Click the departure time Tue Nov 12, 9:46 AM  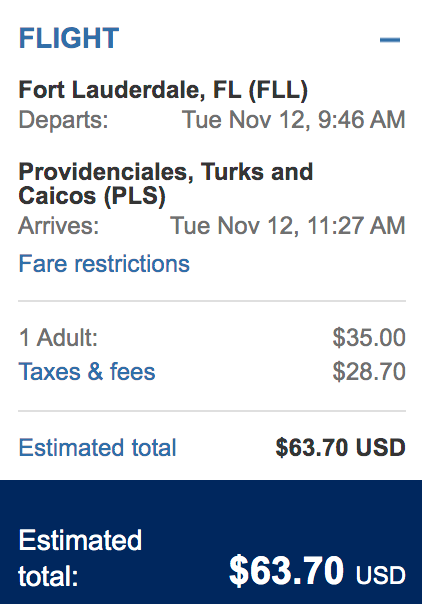click(293, 119)
